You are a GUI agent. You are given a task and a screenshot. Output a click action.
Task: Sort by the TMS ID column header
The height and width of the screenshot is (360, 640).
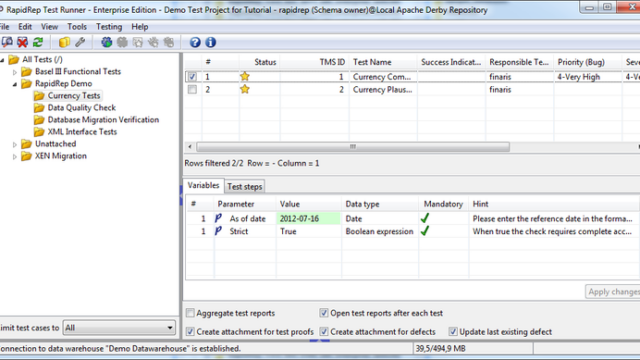pos(314,62)
